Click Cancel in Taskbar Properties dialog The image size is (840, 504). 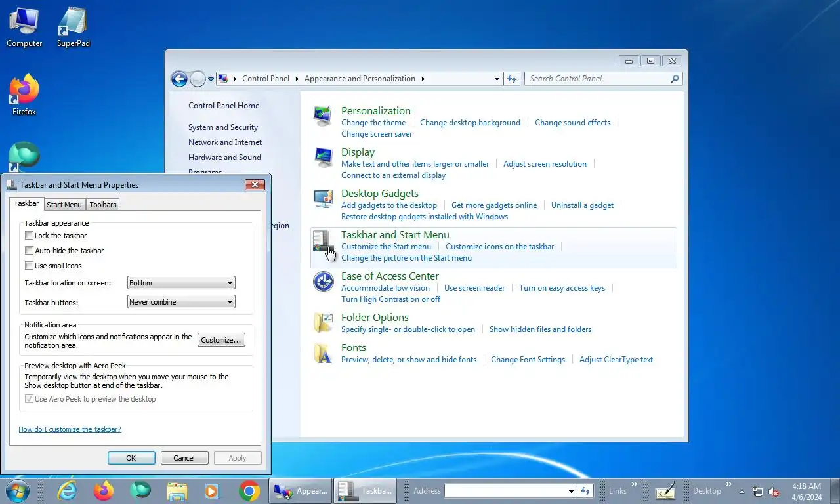coord(184,458)
